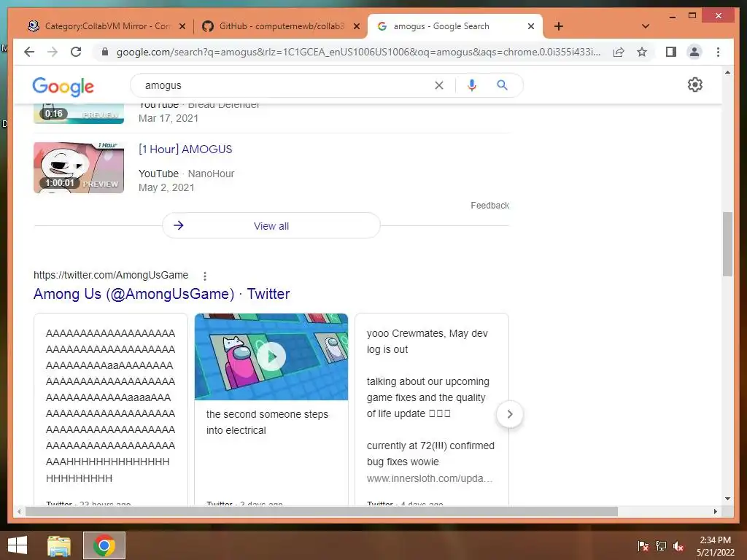Open the 'the second someone steps into electrical' tweet text
This screenshot has width=747, height=560.
[267, 422]
